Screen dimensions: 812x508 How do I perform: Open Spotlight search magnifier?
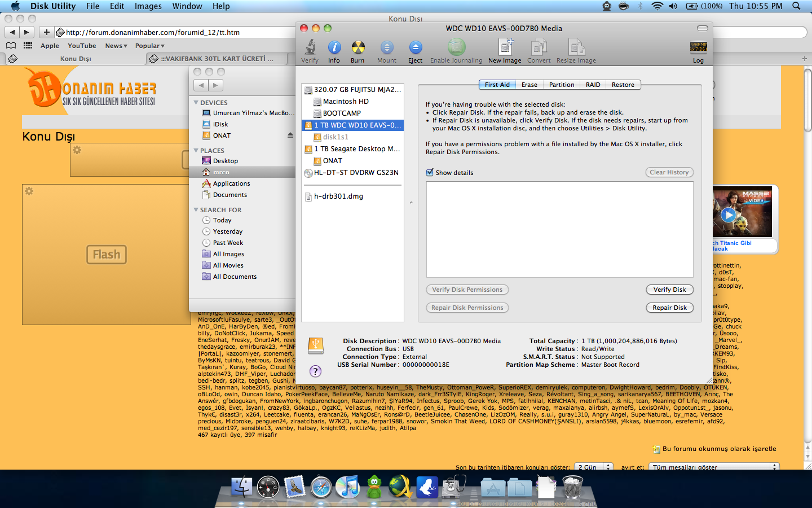796,6
